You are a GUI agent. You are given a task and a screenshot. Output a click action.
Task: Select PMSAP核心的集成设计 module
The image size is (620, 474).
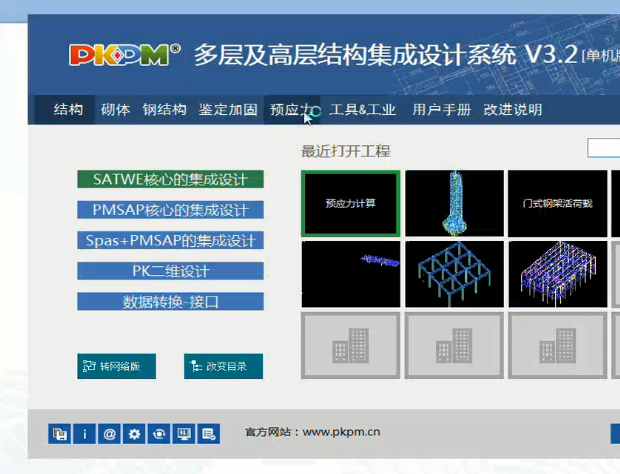pyautogui.click(x=170, y=210)
